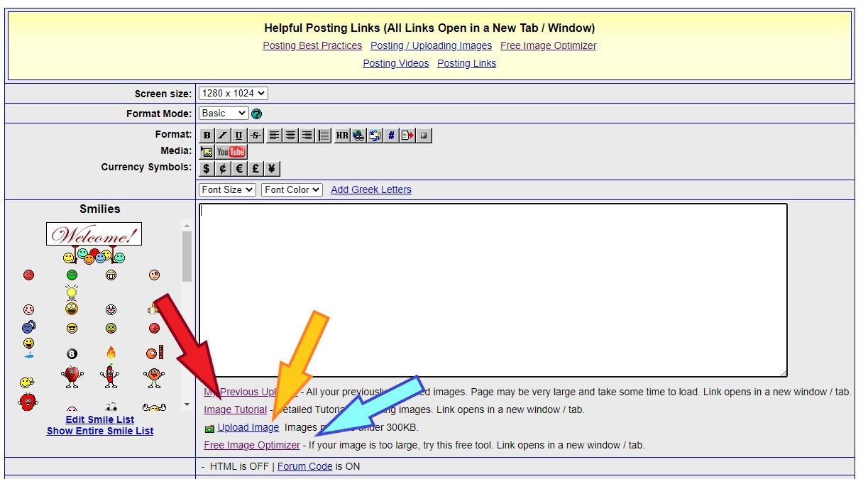Viewport: 868px width, 479px height.
Task: Insert dollar sign symbol
Action: coord(207,168)
